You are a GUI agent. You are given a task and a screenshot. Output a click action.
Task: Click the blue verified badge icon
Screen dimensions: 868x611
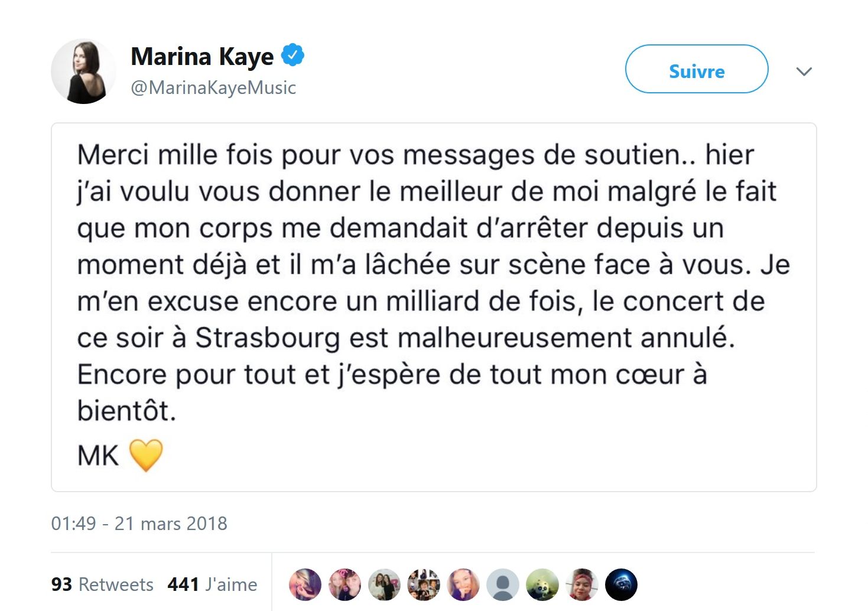click(292, 55)
